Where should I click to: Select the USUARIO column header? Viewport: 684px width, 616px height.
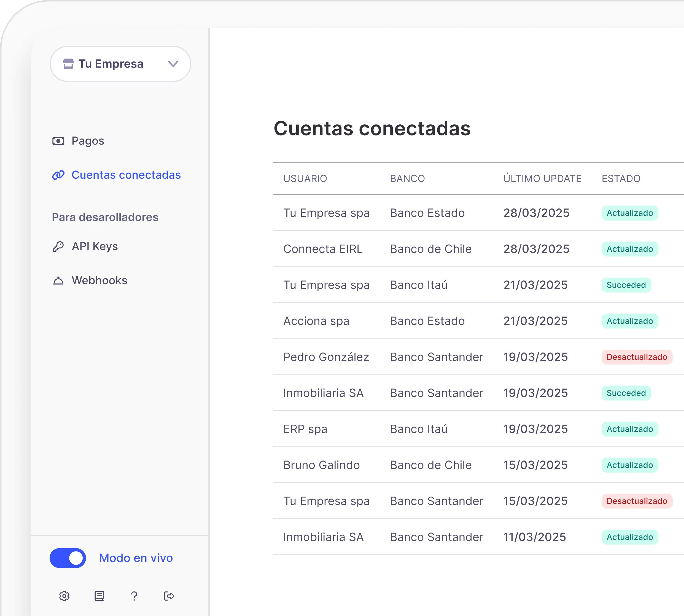[305, 178]
